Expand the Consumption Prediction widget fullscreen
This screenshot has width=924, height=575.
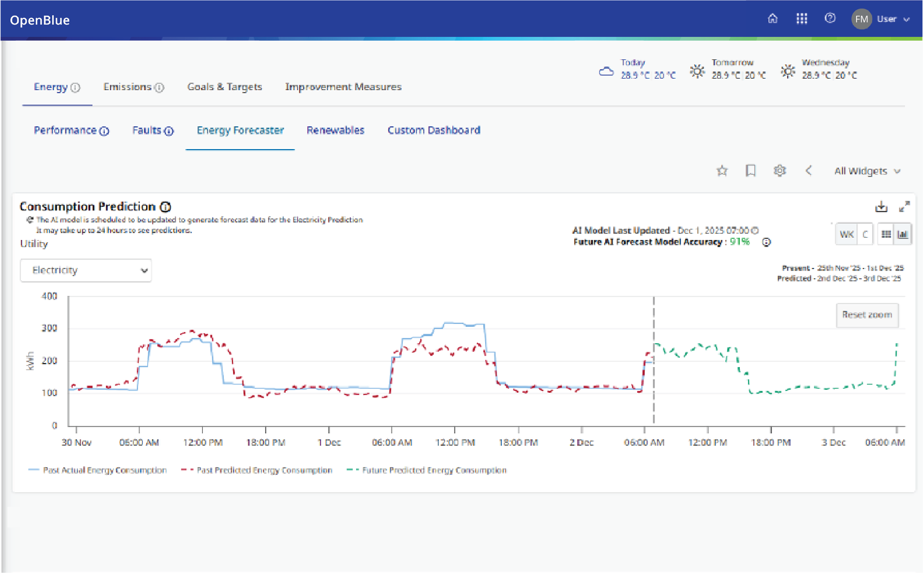point(905,207)
